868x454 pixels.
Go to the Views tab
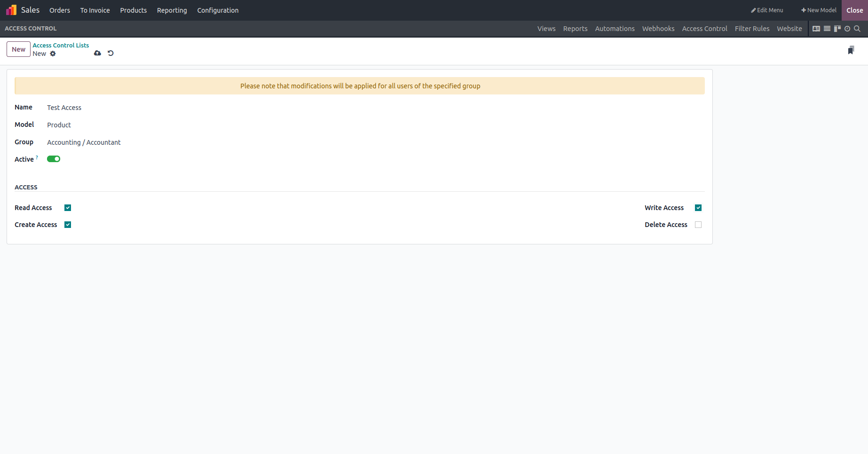click(546, 29)
